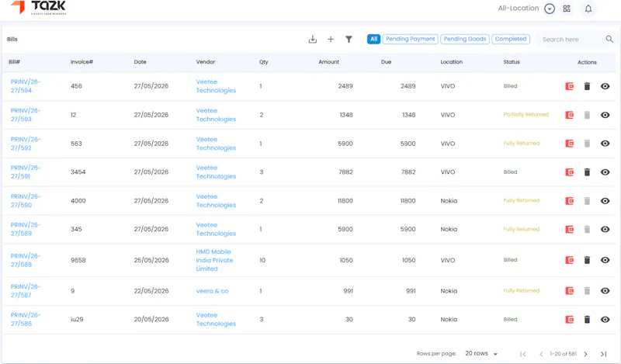The width and height of the screenshot is (621, 364).
Task: View bill PRINV/26-27/589 with eye icon
Action: pos(605,229)
